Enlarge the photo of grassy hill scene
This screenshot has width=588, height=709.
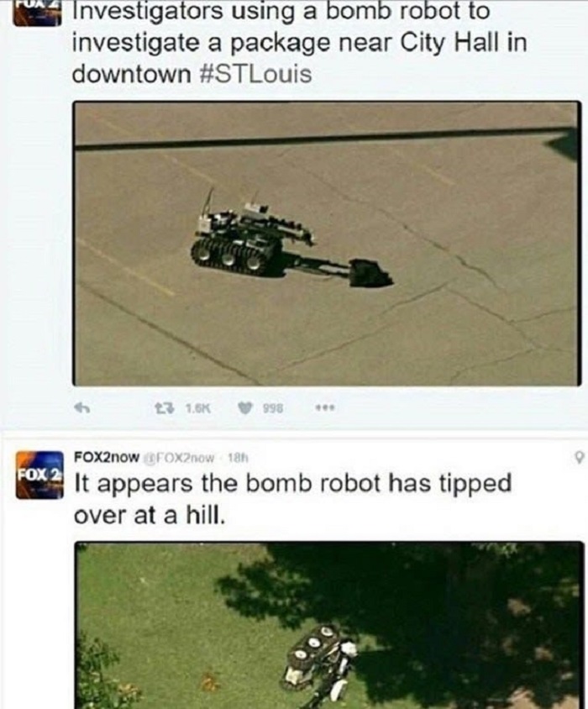[328, 625]
